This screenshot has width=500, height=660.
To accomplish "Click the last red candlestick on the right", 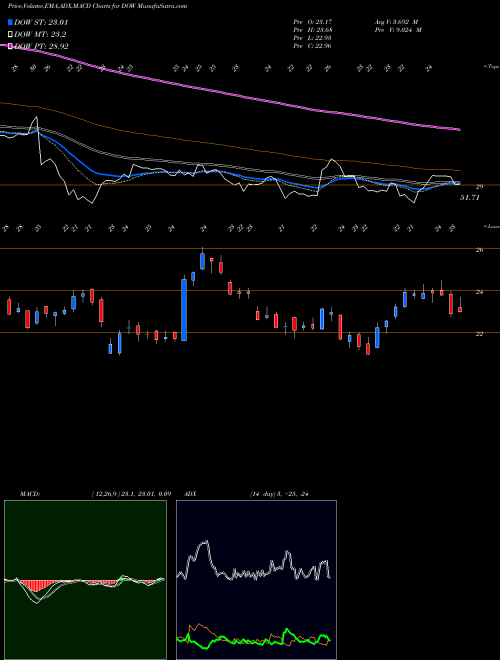I will (460, 309).
